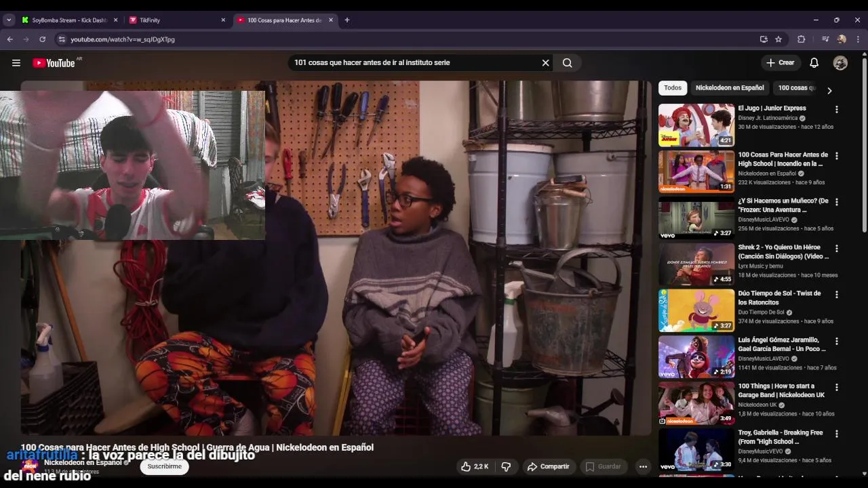View site information icon in address bar

coord(61,39)
